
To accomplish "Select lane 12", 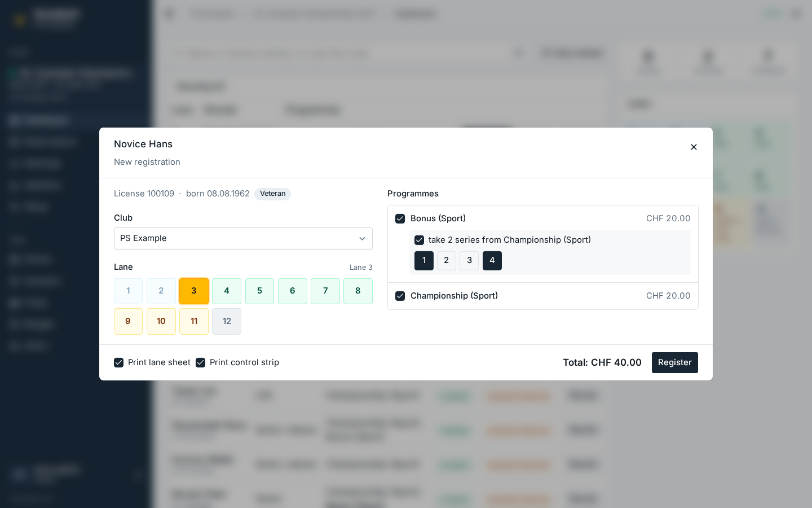I will [227, 321].
